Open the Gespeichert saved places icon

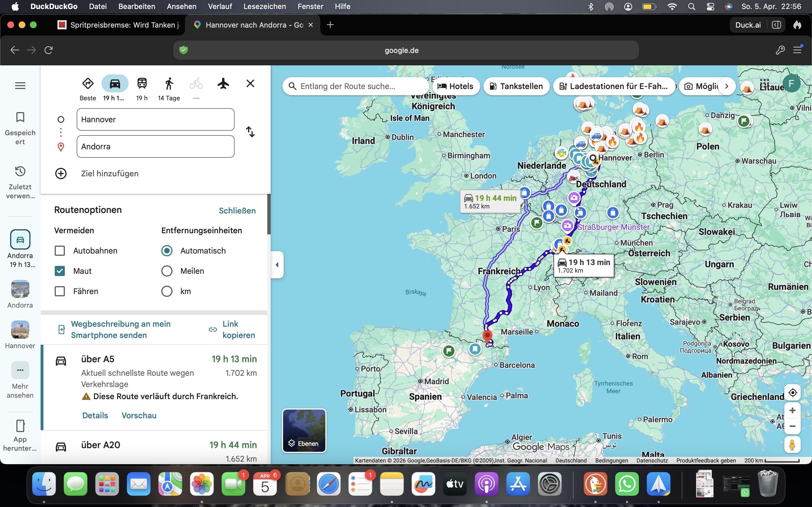pyautogui.click(x=20, y=117)
